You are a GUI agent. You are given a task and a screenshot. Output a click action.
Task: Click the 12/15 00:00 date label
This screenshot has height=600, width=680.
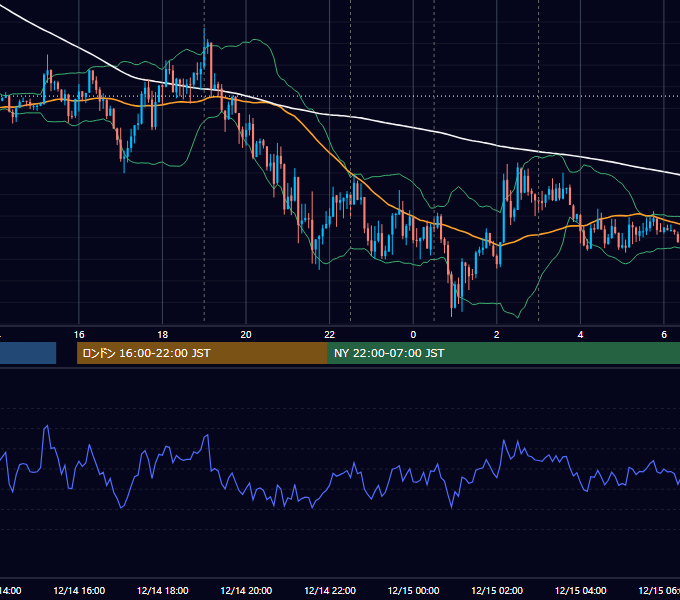point(413,591)
